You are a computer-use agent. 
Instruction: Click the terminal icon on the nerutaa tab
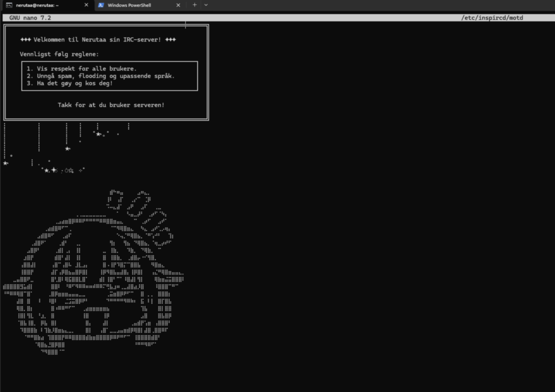(9, 5)
